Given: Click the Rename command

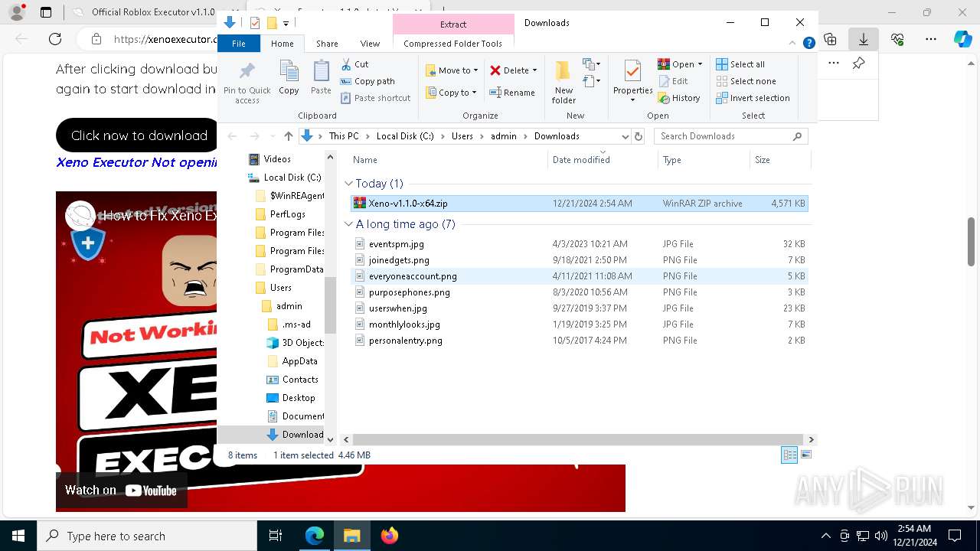Looking at the screenshot, I should click(x=512, y=93).
